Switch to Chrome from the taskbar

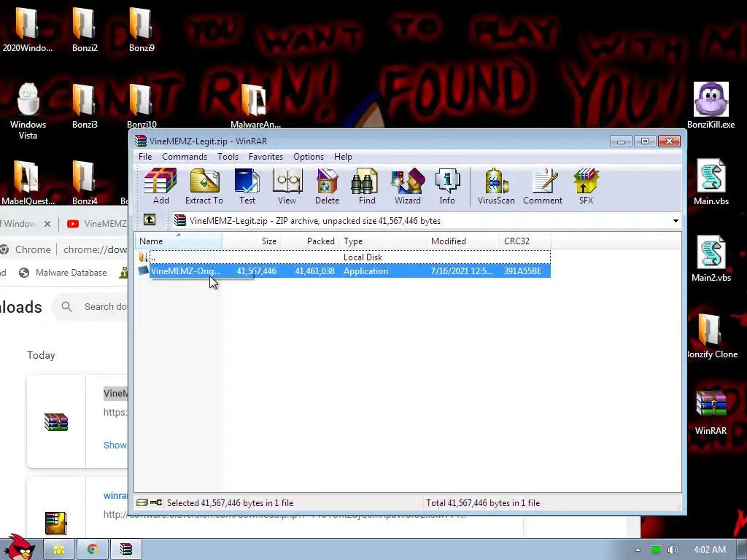[x=93, y=550]
